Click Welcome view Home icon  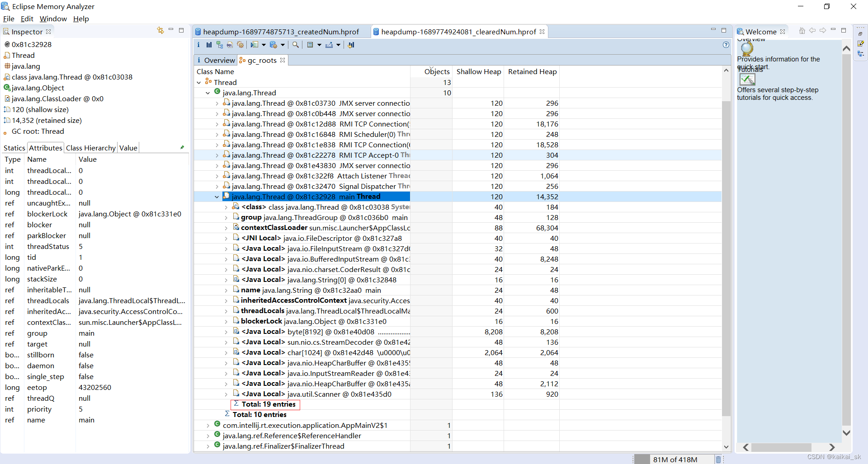coord(802,31)
